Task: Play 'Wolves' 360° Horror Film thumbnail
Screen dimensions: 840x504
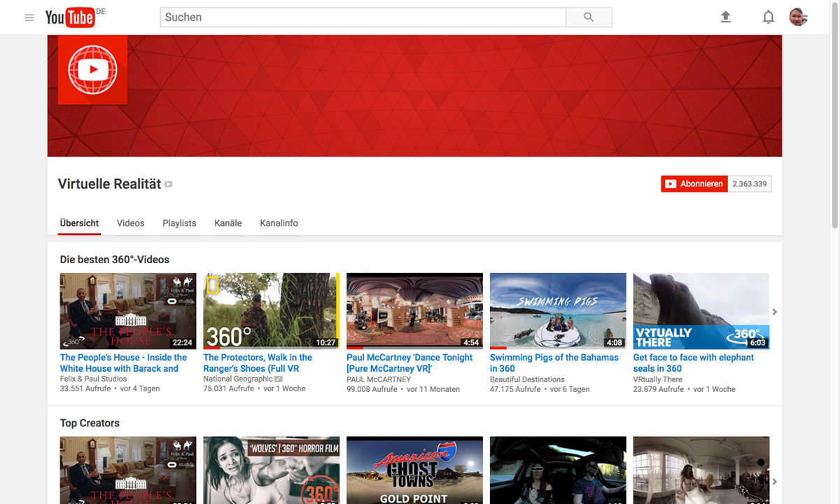Action: pyautogui.click(x=272, y=470)
